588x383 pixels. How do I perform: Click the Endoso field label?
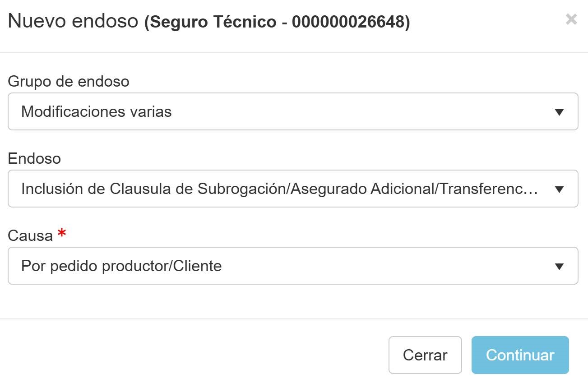coord(34,158)
